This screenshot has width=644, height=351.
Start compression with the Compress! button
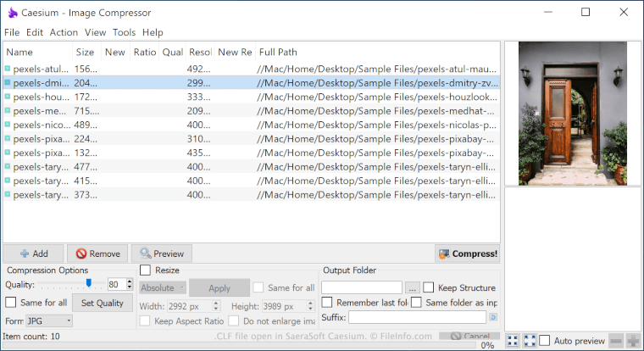(468, 253)
